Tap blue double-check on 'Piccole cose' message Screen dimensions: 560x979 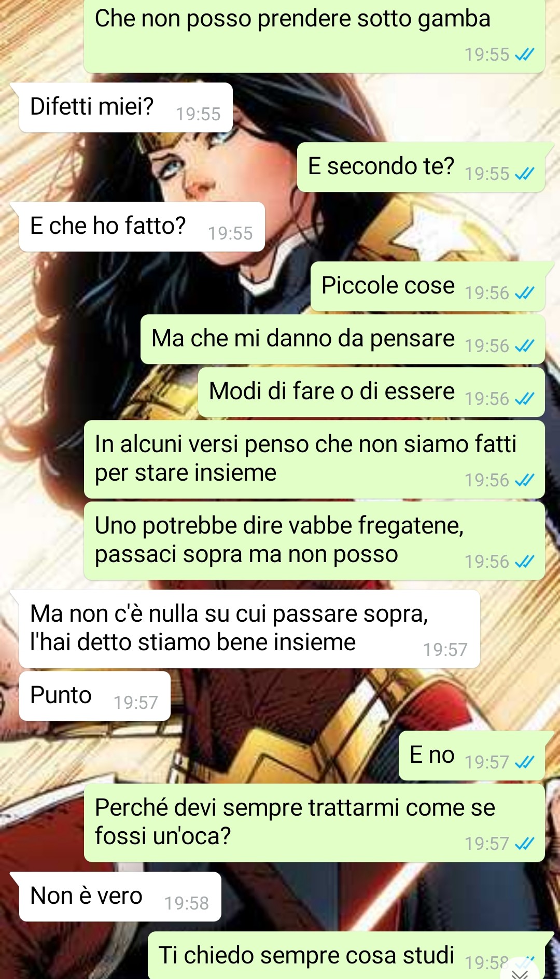[x=524, y=293]
